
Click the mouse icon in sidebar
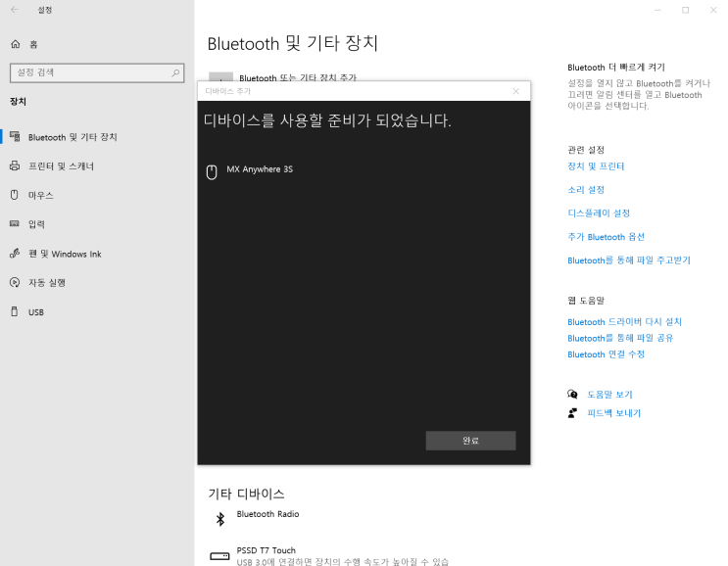coord(15,195)
